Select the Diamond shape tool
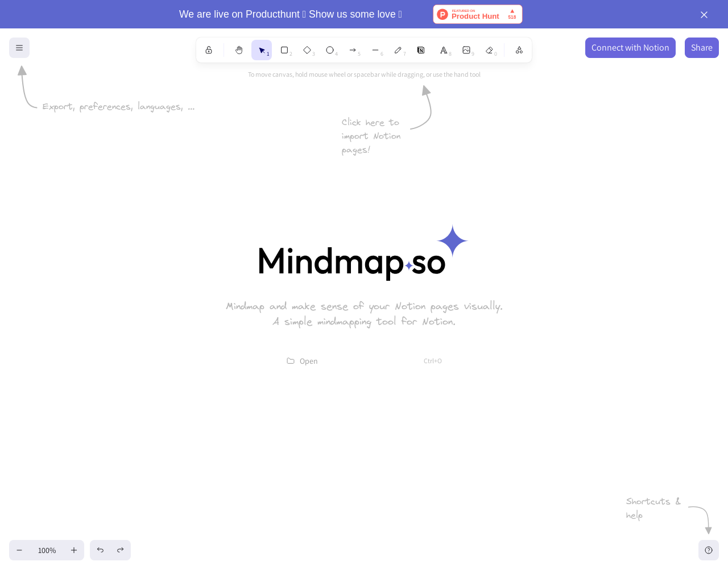The height and width of the screenshot is (582, 728). point(307,50)
